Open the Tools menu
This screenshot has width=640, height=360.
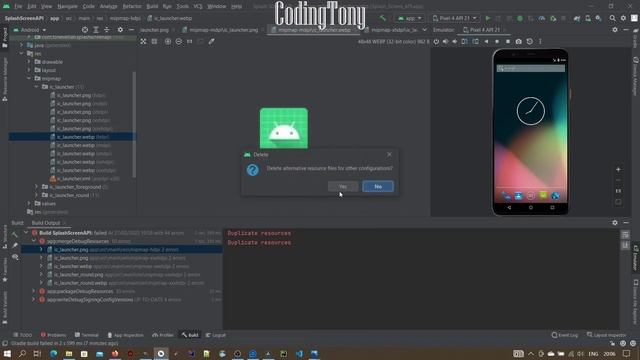tap(182, 7)
